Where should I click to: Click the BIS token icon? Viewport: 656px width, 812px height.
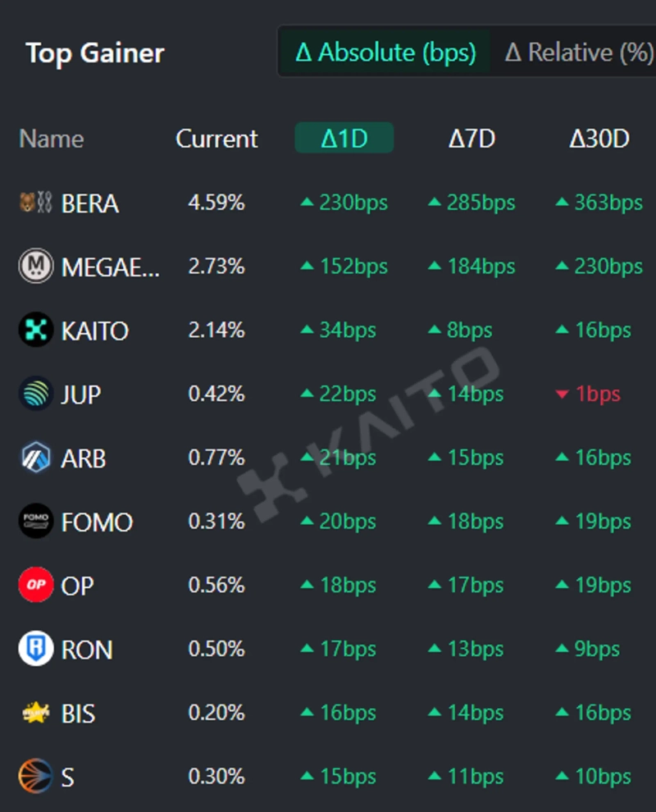(x=35, y=713)
